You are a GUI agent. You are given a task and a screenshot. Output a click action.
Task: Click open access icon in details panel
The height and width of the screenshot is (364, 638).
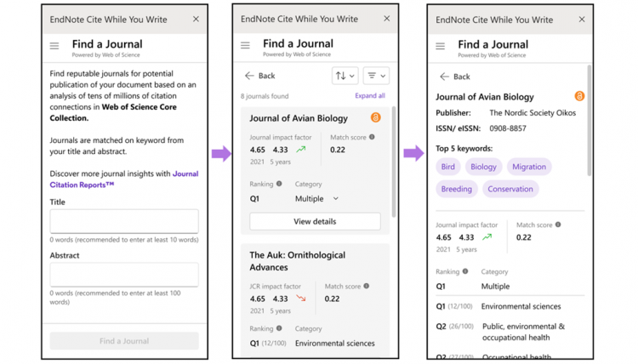click(x=579, y=96)
